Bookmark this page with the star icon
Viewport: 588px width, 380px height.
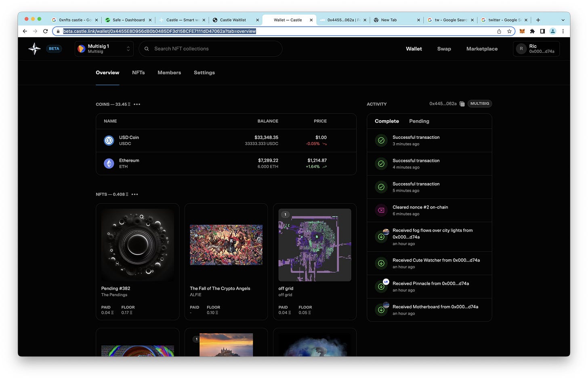(x=509, y=31)
